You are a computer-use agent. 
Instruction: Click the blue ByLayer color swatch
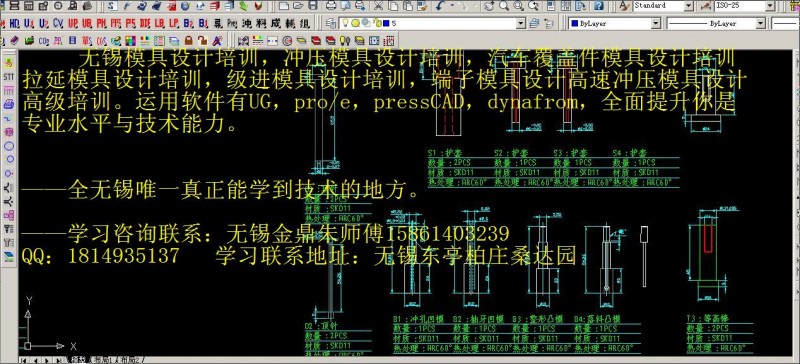coord(574,23)
